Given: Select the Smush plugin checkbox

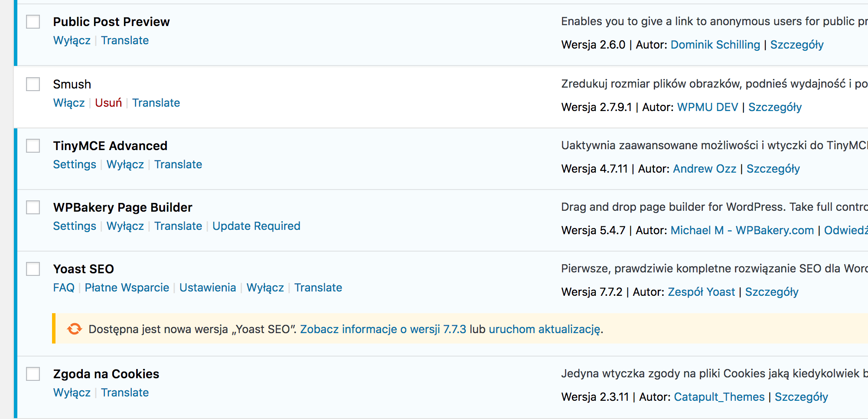Looking at the screenshot, I should [33, 84].
